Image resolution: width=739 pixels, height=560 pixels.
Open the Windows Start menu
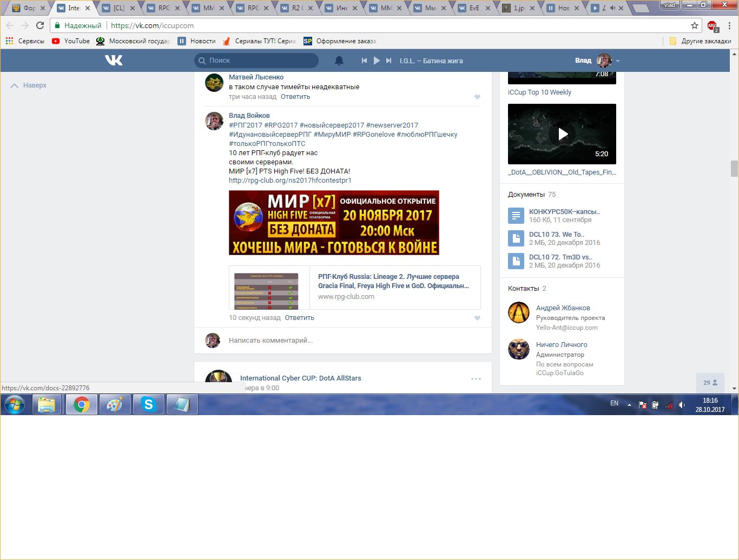coord(15,404)
